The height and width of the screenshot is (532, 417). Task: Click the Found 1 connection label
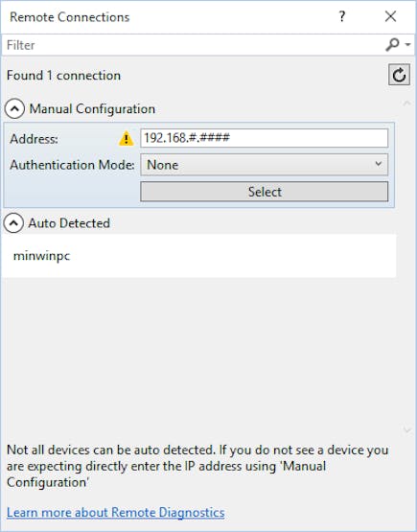click(x=63, y=76)
